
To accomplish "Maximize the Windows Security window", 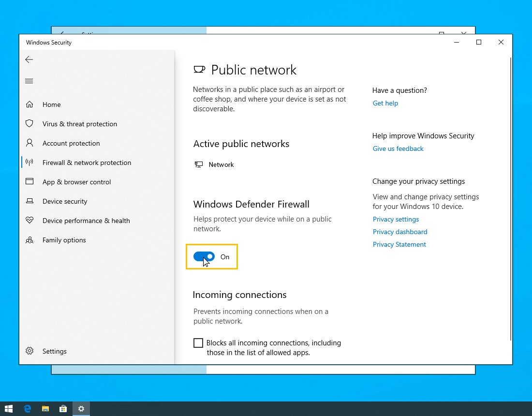I will 479,42.
